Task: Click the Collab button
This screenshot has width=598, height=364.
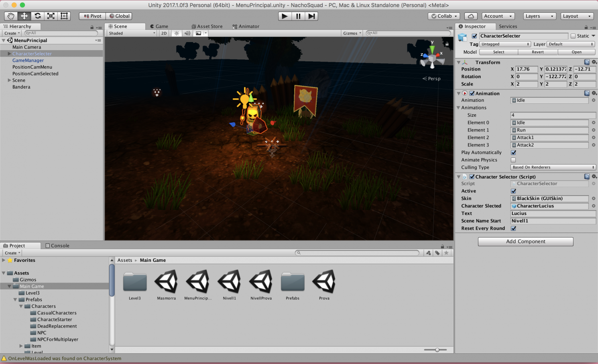Action: pyautogui.click(x=444, y=16)
